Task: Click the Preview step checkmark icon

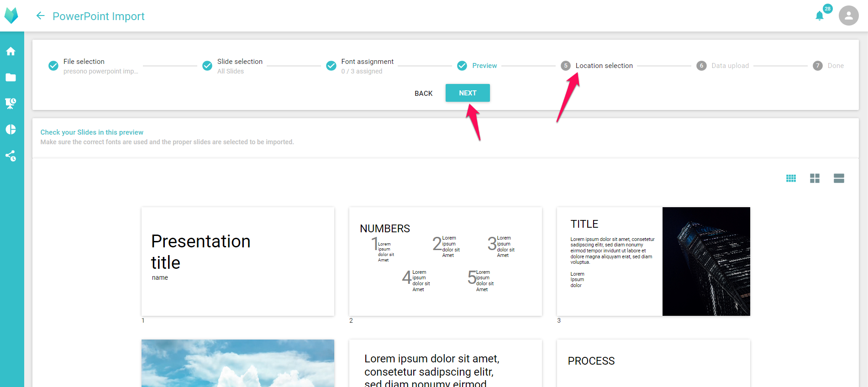Action: (462, 66)
